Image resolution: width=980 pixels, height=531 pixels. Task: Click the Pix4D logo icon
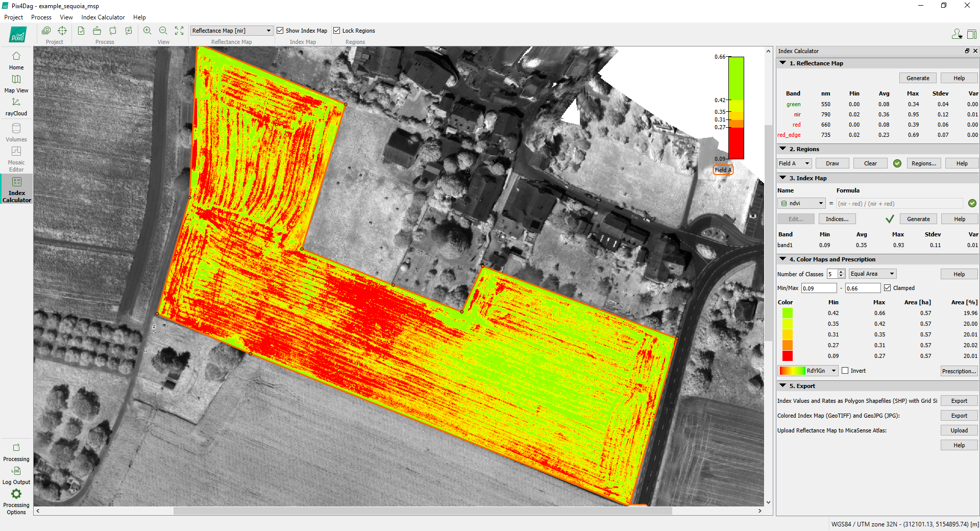[18, 35]
